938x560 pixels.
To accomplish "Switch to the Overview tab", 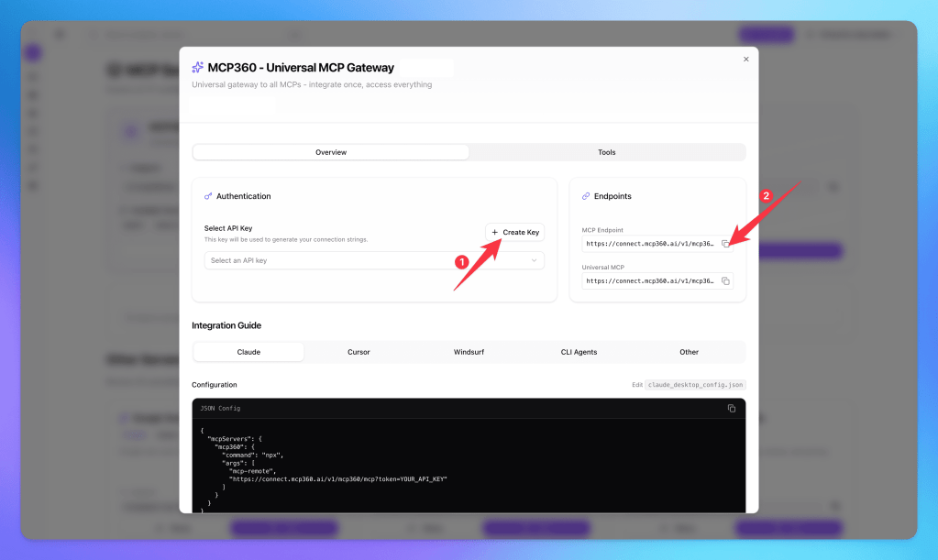I will [331, 152].
